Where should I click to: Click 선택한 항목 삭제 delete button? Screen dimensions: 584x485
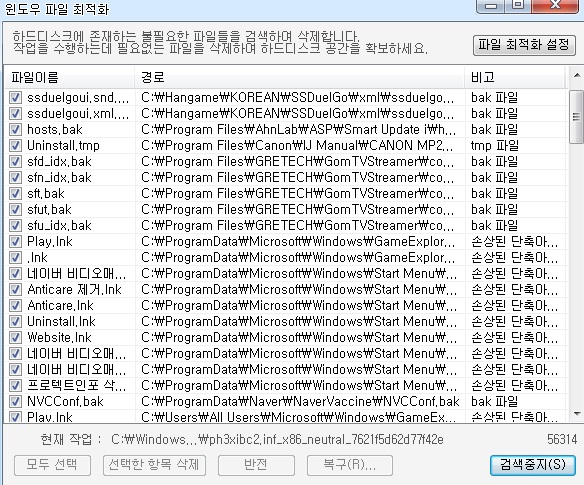154,465
